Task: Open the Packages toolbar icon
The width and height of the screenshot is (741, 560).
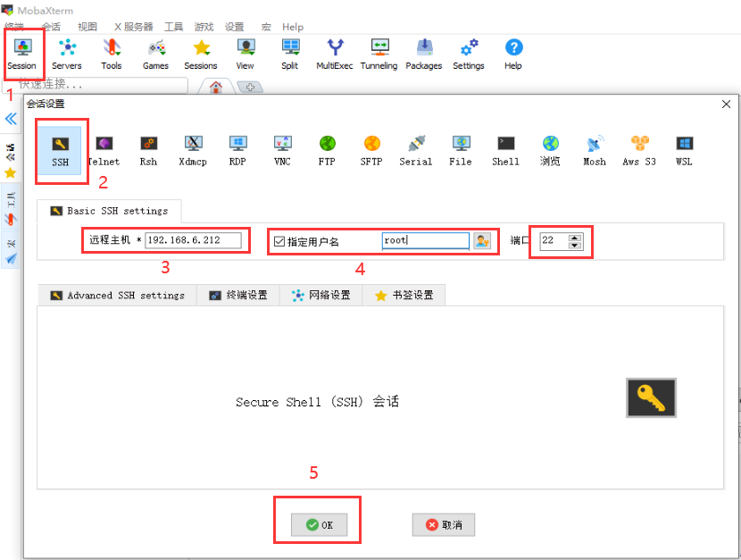Action: pyautogui.click(x=424, y=54)
